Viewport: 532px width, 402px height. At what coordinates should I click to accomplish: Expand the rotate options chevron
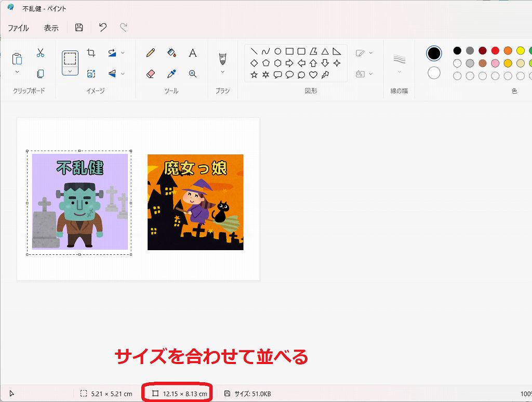[123, 53]
